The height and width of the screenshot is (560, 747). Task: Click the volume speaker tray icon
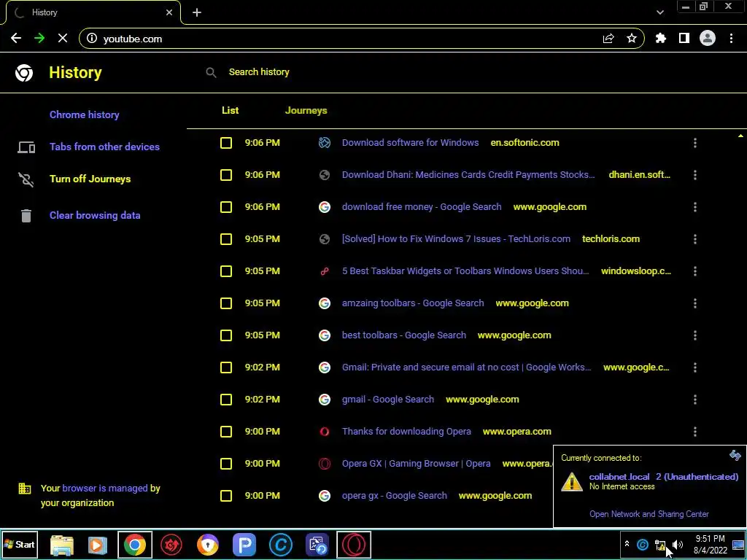678,545
